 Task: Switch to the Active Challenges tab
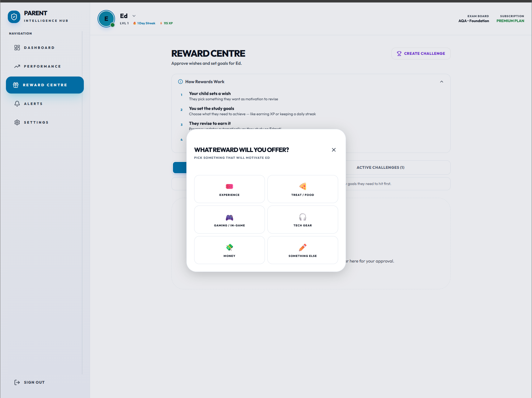(380, 168)
